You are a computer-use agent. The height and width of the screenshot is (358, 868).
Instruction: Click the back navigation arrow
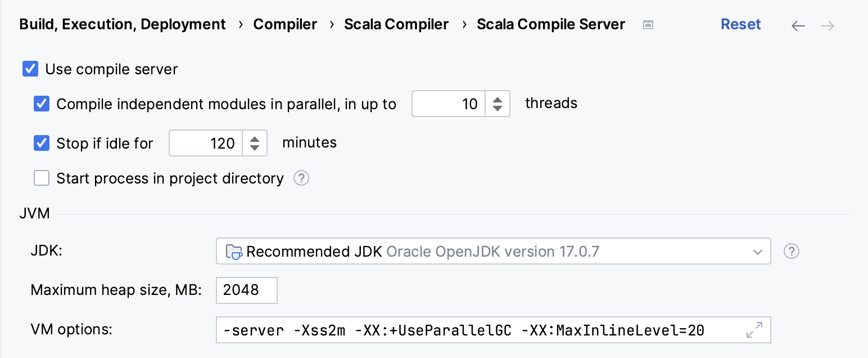pyautogui.click(x=798, y=25)
